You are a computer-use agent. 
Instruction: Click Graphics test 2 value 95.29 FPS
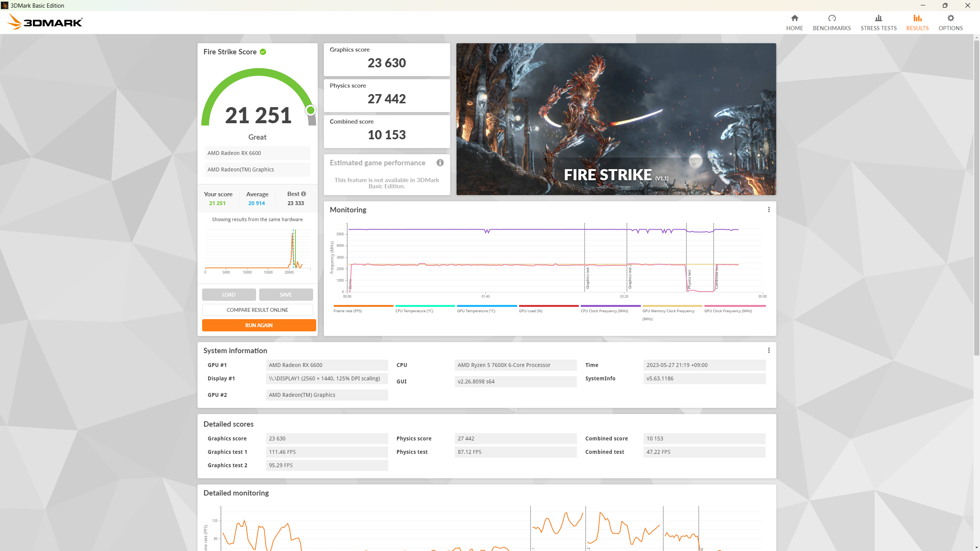tap(327, 465)
